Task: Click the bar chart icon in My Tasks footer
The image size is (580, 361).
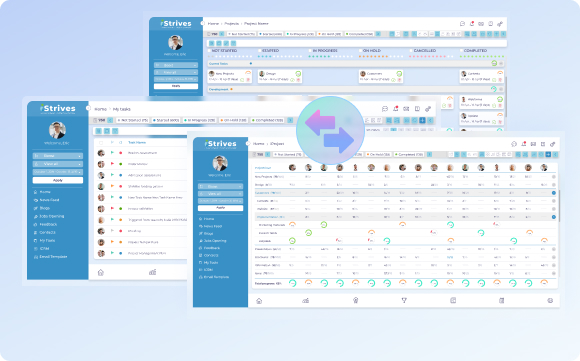Action: (x=152, y=272)
